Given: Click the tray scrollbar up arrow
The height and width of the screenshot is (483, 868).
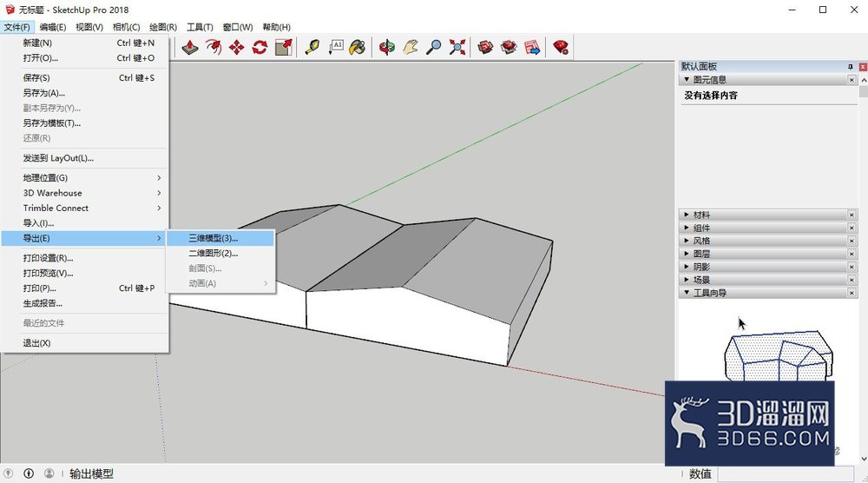Looking at the screenshot, I should point(863,80).
